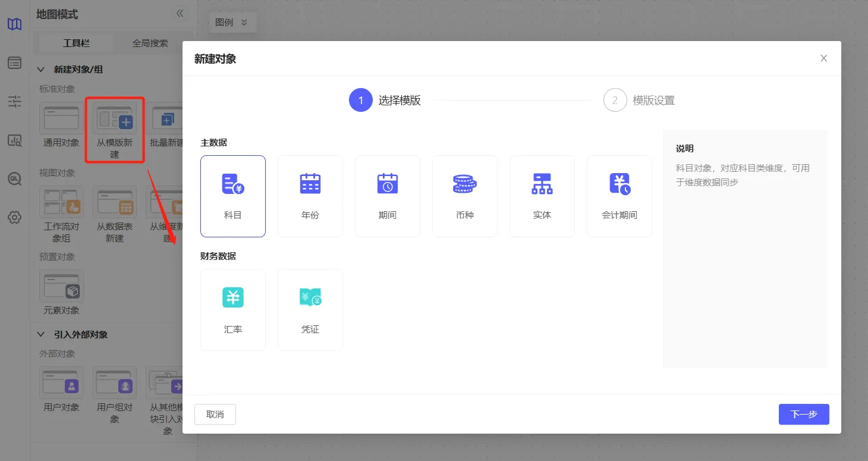Click the 下一步 button
Image resolution: width=868 pixels, height=461 pixels.
[x=803, y=415]
